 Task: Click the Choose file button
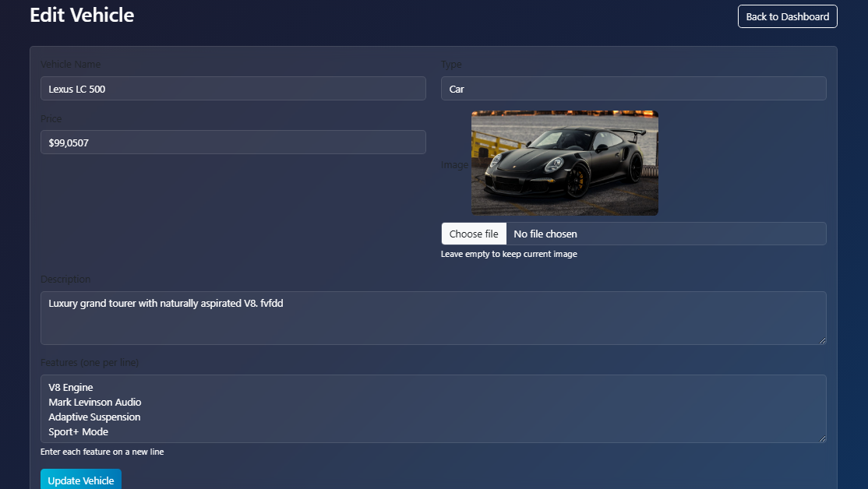point(474,234)
